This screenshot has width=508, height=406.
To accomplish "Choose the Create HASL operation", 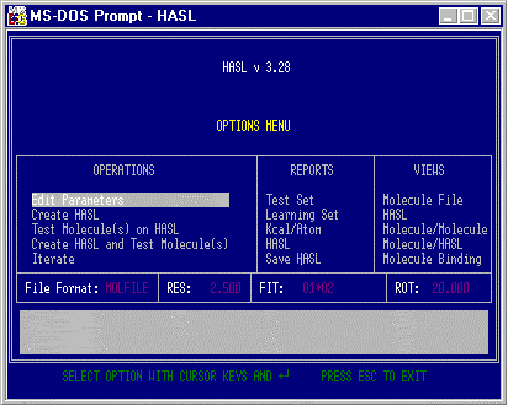I will tap(65, 215).
